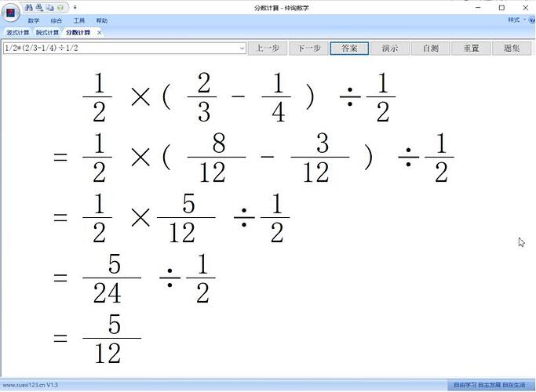Click the green round icon in quick toolbar
The height and width of the screenshot is (392, 536).
(60, 7)
